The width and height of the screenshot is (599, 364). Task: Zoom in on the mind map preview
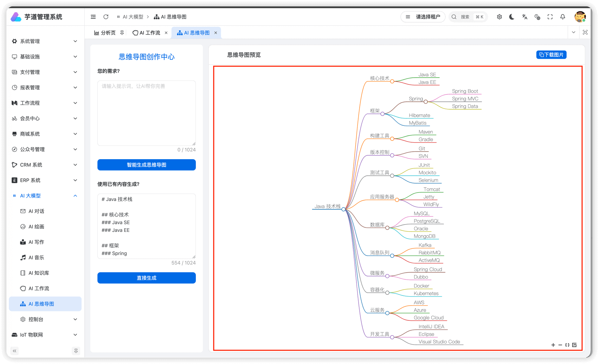coord(553,345)
